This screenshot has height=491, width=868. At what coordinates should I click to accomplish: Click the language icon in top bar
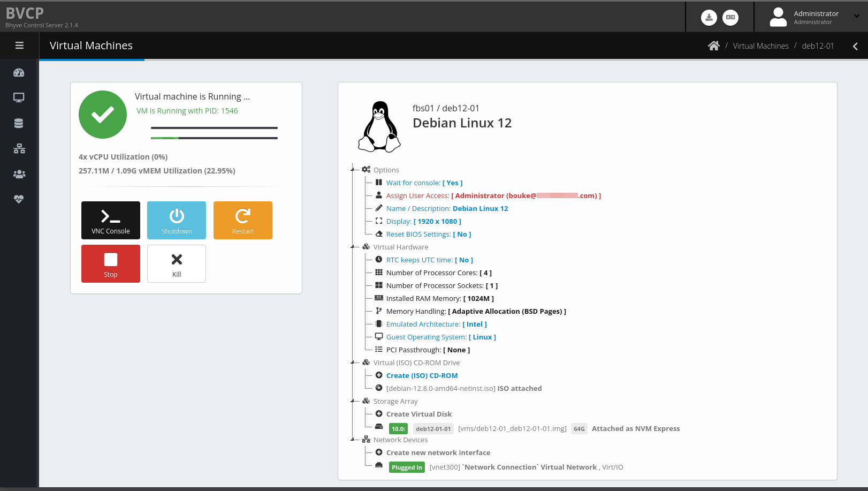730,18
